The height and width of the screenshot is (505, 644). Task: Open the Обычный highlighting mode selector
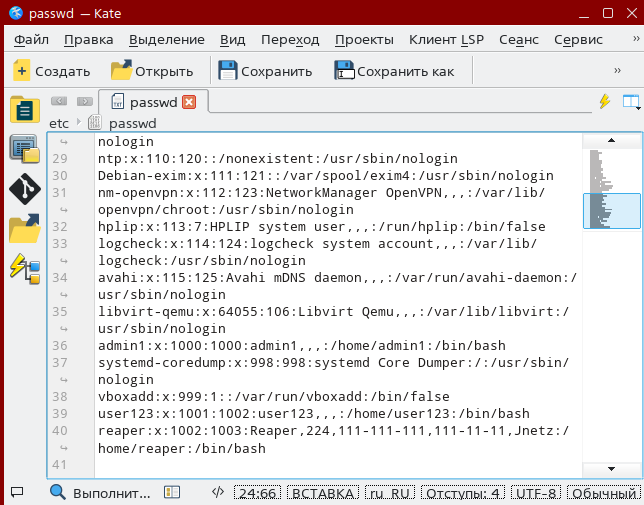click(604, 493)
